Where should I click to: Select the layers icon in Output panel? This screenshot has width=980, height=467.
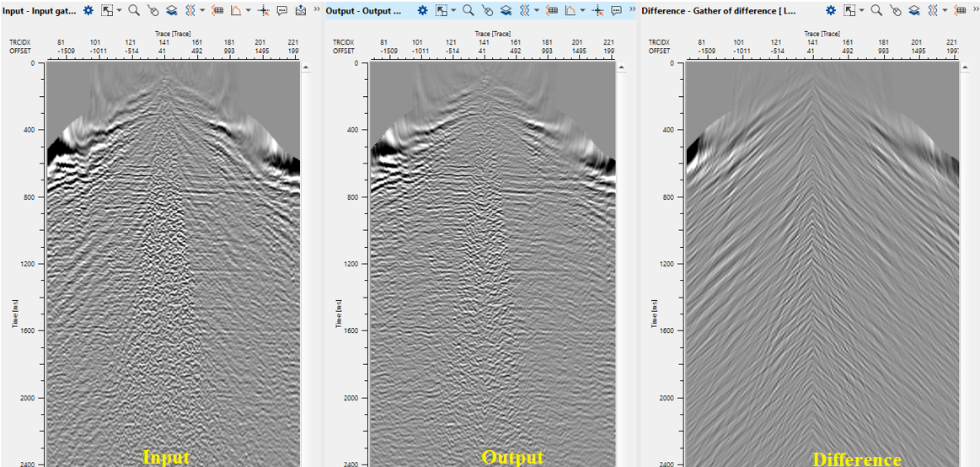pos(506,11)
